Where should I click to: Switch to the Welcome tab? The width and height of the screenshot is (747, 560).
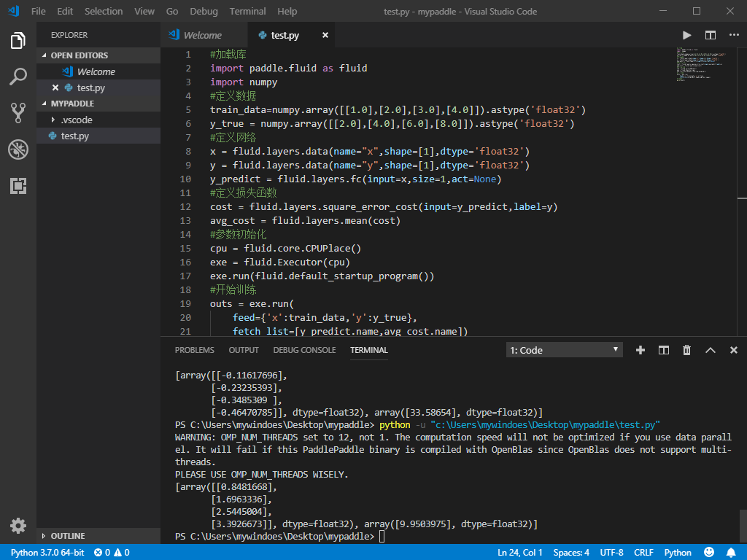pos(203,35)
